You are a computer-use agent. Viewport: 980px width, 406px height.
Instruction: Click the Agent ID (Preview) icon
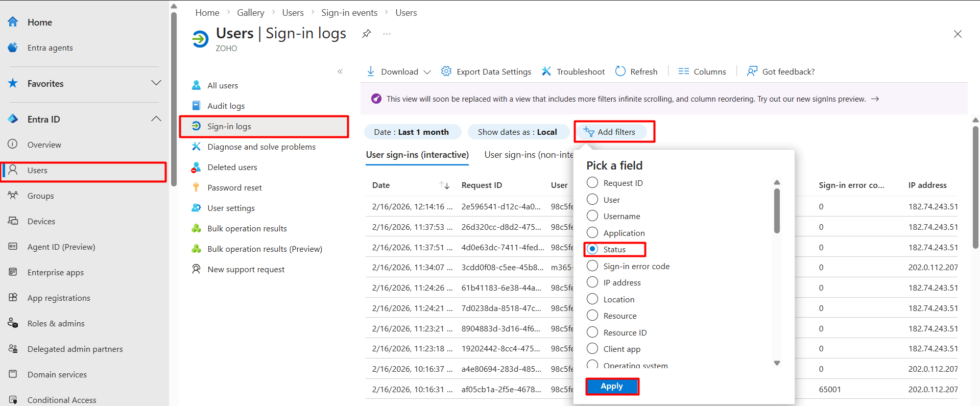pos(13,246)
